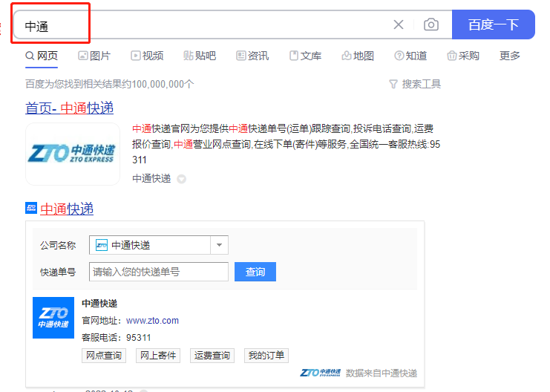Screen dimensions: 550x392
Task: Click the 网点查询 button
Action: coord(104,356)
